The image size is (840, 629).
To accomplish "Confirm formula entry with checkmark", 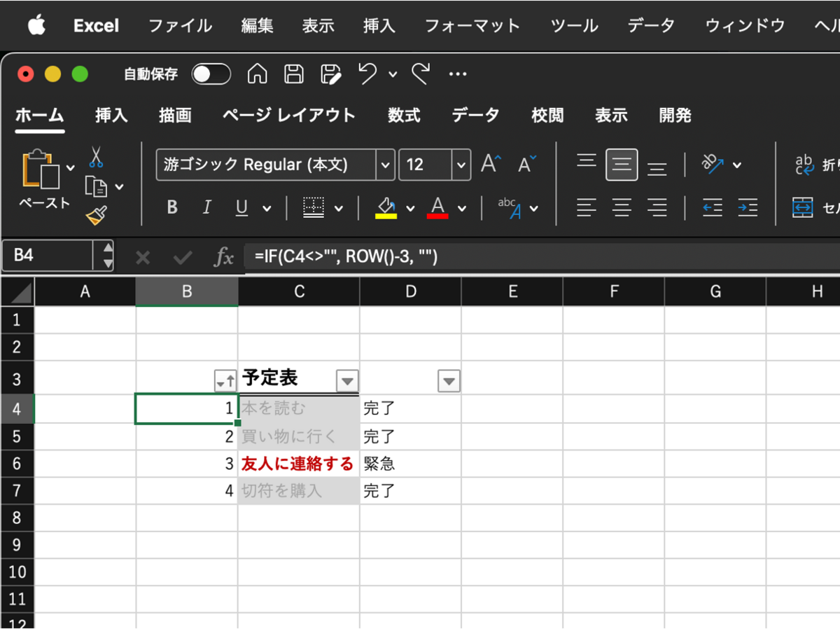I will point(183,258).
